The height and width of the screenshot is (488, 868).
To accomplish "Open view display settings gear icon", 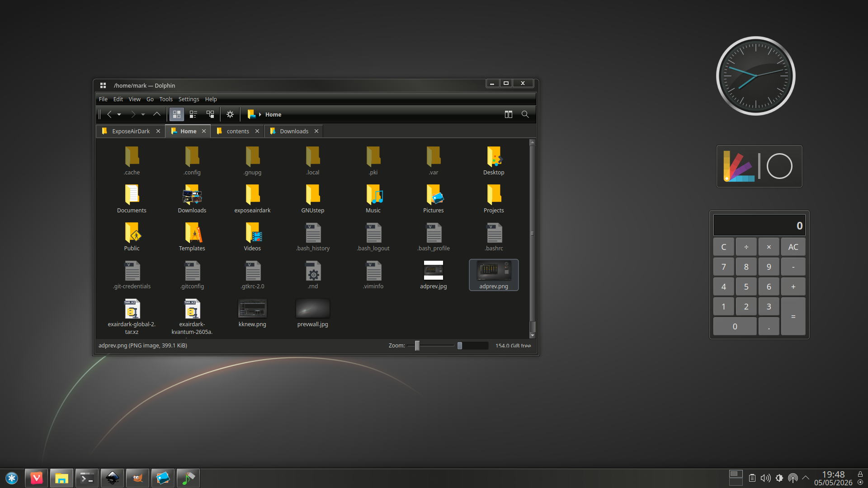I will [230, 114].
